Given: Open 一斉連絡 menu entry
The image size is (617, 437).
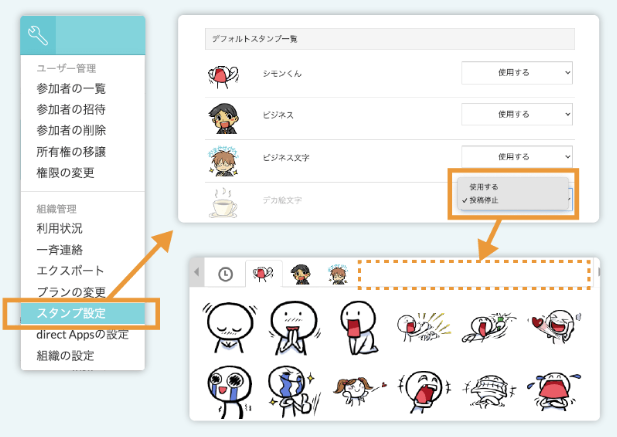Looking at the screenshot, I should 59,250.
